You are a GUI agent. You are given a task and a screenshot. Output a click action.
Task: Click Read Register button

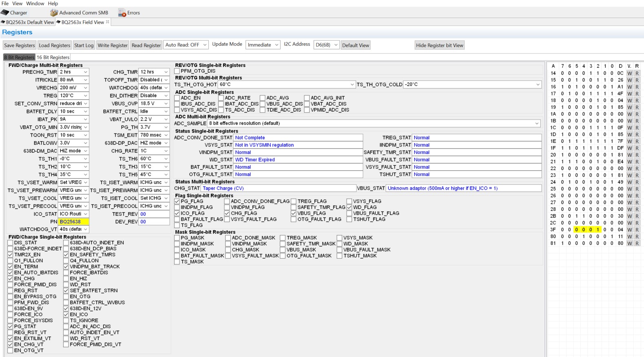146,45
